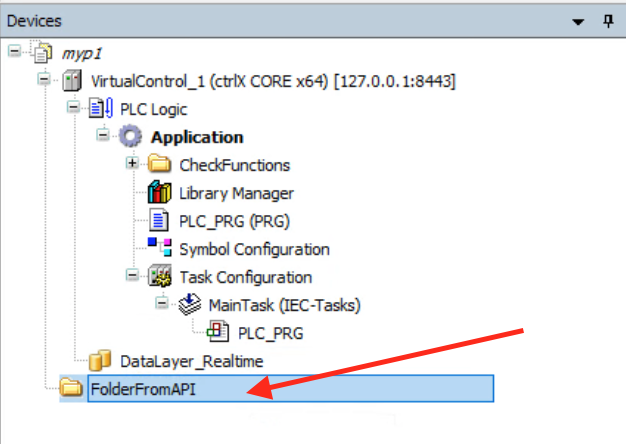Select PLC_PRG label under MainTask
Viewport: 626px width, 444px height.
[x=271, y=333]
